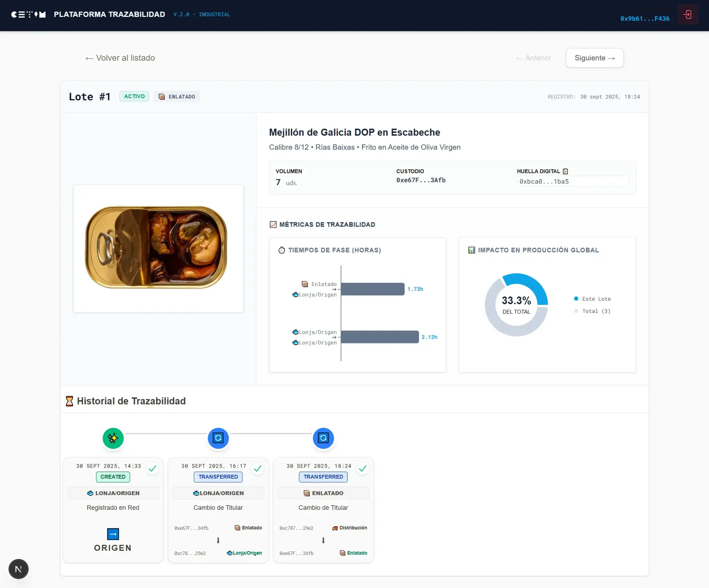Viewport: 709px width, 588px height.
Task: Go to the Siguiente lot
Action: pos(595,58)
